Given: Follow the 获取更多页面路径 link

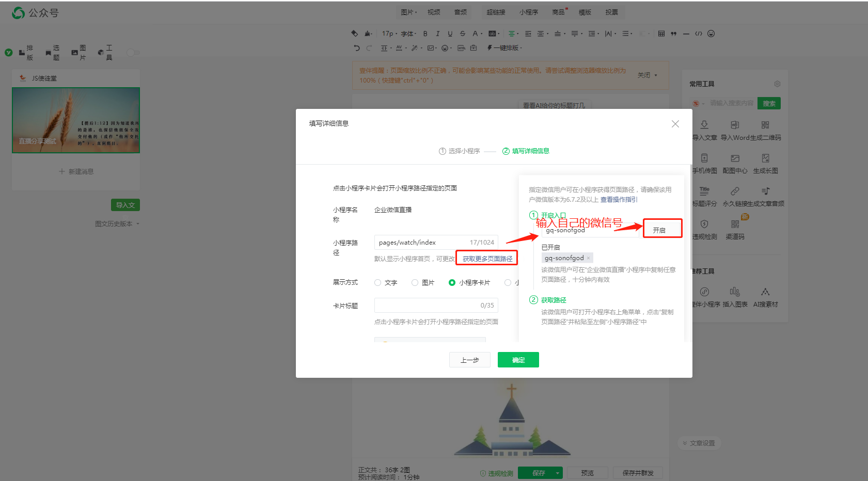Looking at the screenshot, I should tap(487, 259).
